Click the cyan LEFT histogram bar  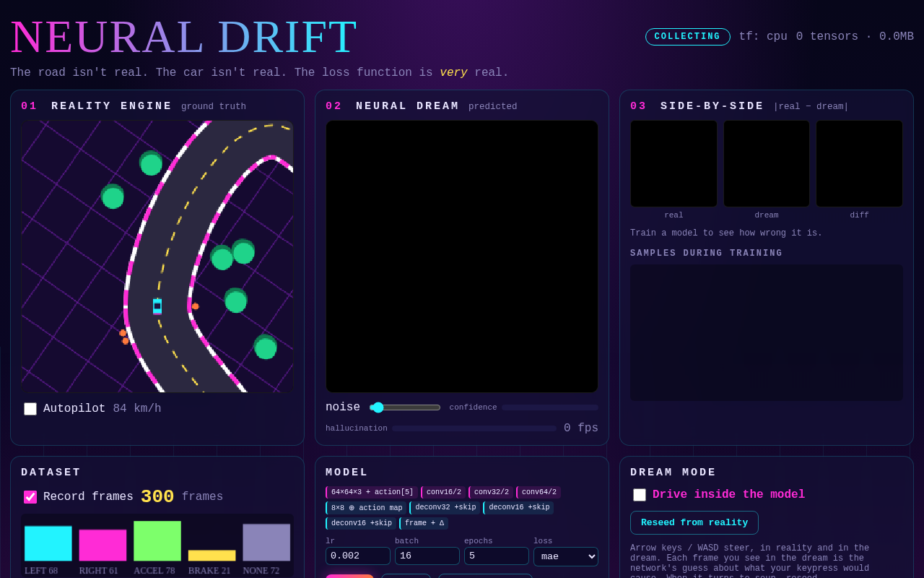click(48, 543)
